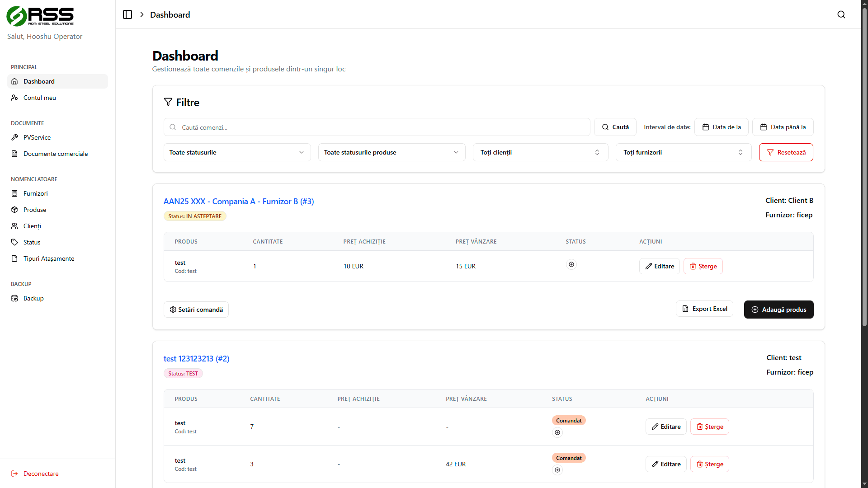
Task: Toggle the sidebar panel icon
Action: tap(127, 14)
